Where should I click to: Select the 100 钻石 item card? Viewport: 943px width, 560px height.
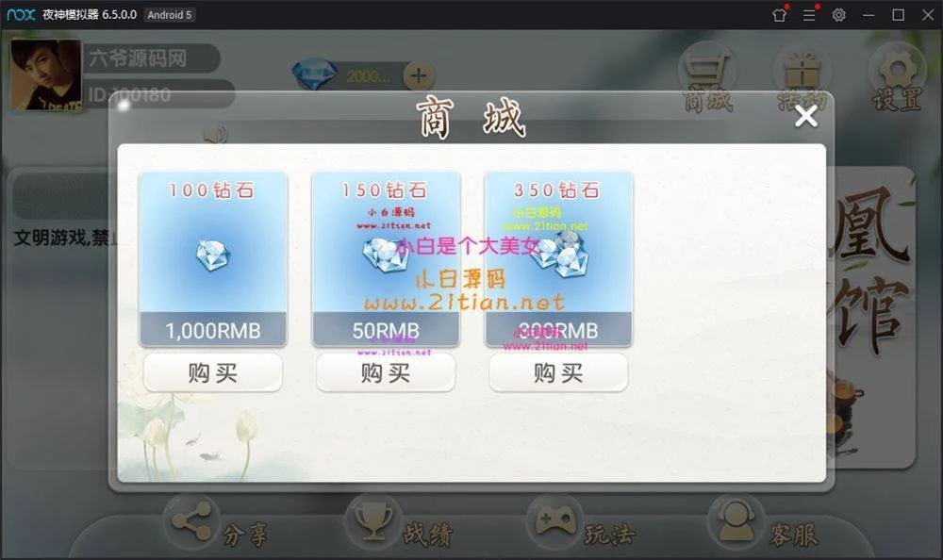click(x=213, y=259)
